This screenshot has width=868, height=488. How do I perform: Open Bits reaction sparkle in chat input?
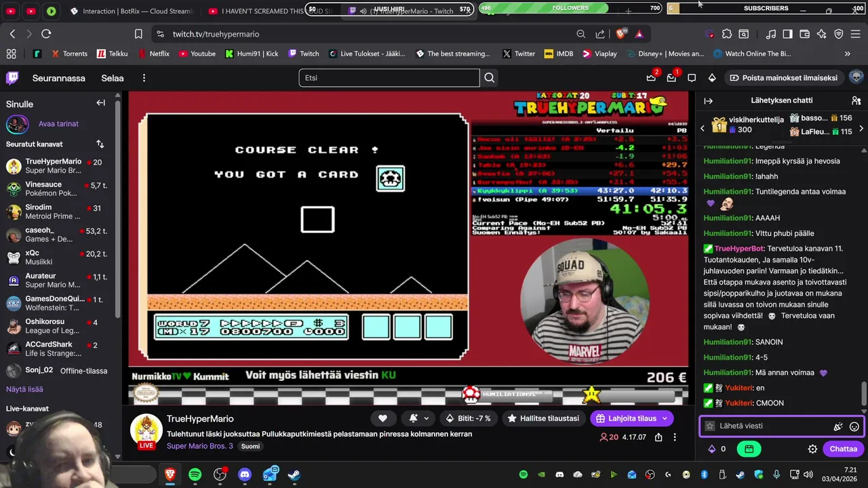pos(838,426)
